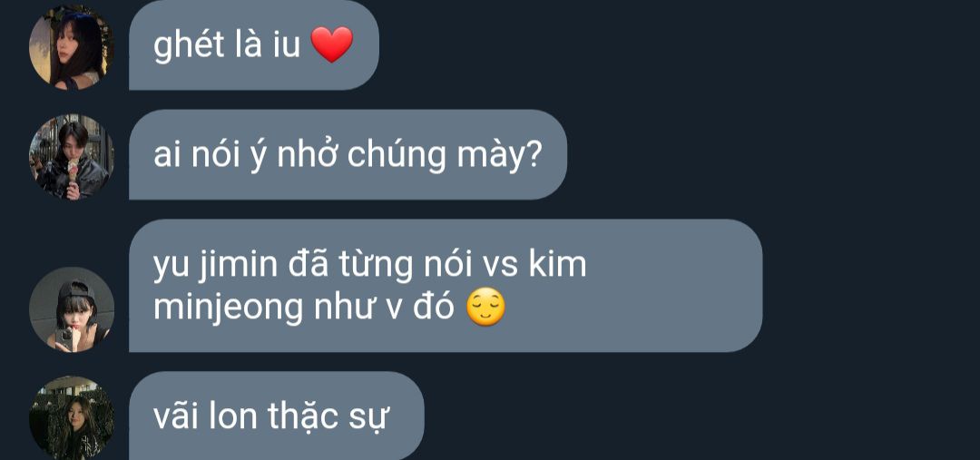This screenshot has height=460, width=980.
Task: Click the word "jimin" in the message
Action: click(x=238, y=266)
